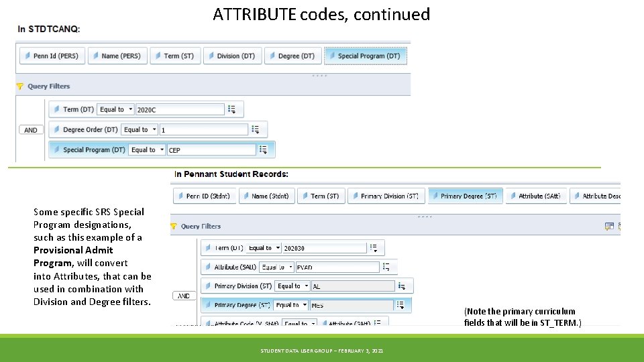This screenshot has width=644, height=362.
Task: Click the Special Program (DT) filter object icon
Action: 56,149
